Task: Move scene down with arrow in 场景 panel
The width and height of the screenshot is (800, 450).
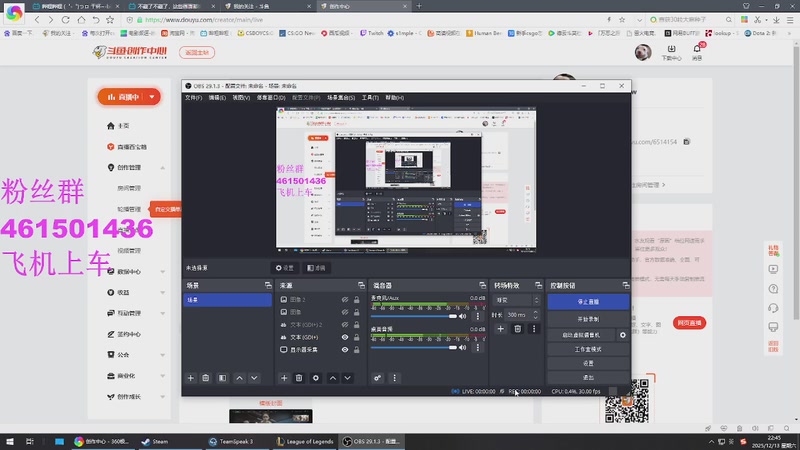Action: click(x=254, y=378)
